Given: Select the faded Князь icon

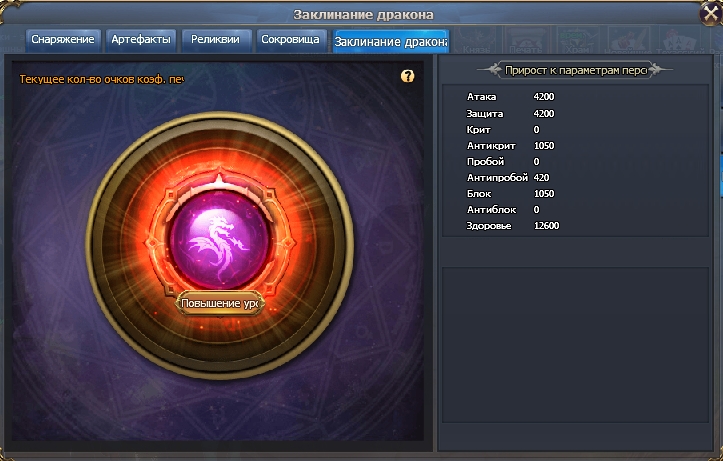Looking at the screenshot, I should tap(476, 40).
